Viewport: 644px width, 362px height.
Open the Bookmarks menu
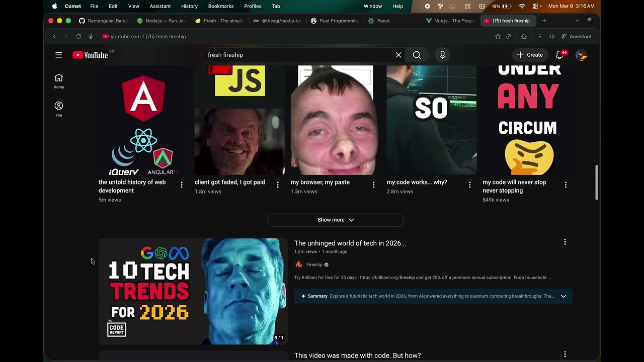click(x=221, y=6)
